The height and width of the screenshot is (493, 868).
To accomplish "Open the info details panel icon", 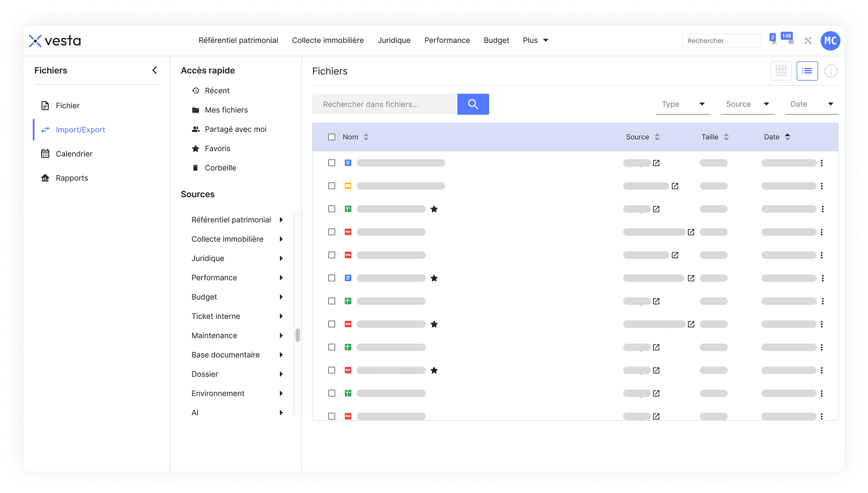I will click(830, 71).
